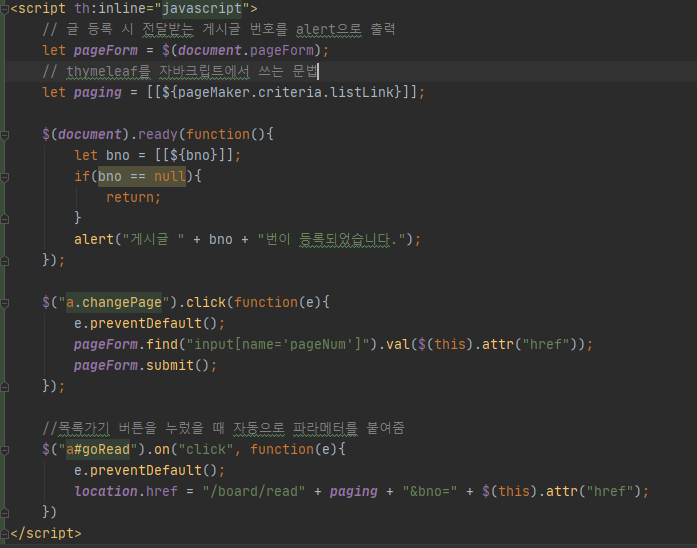The width and height of the screenshot is (697, 548).
Task: Click 'let bno = [[${bno}]];' line
Action: click(158, 156)
